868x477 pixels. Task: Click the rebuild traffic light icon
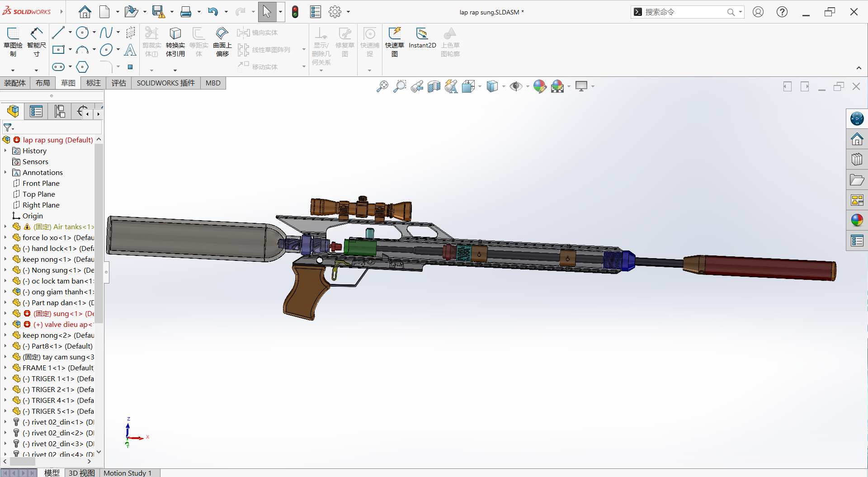[x=295, y=12]
